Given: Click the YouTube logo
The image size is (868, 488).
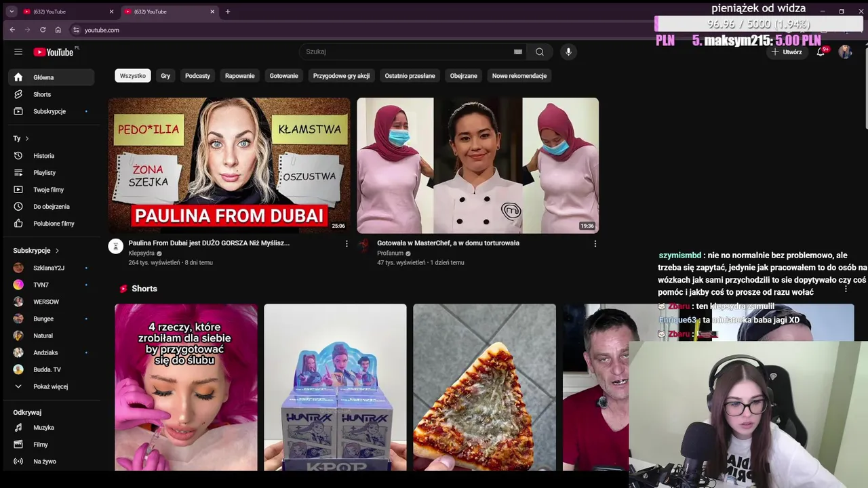Looking at the screenshot, I should pyautogui.click(x=54, y=52).
